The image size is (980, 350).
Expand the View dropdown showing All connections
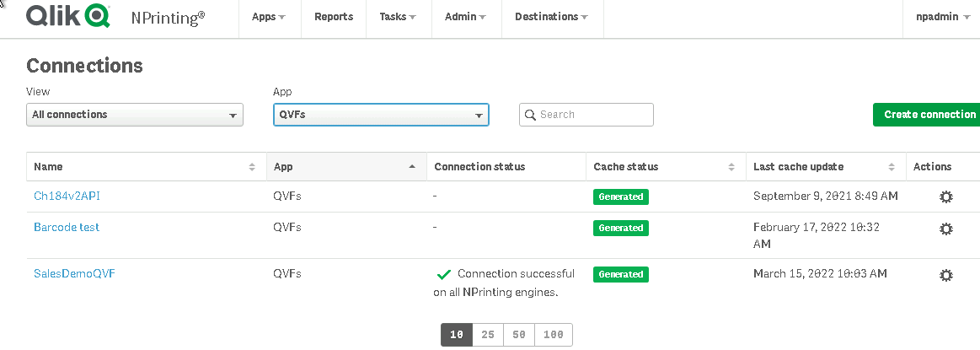134,115
